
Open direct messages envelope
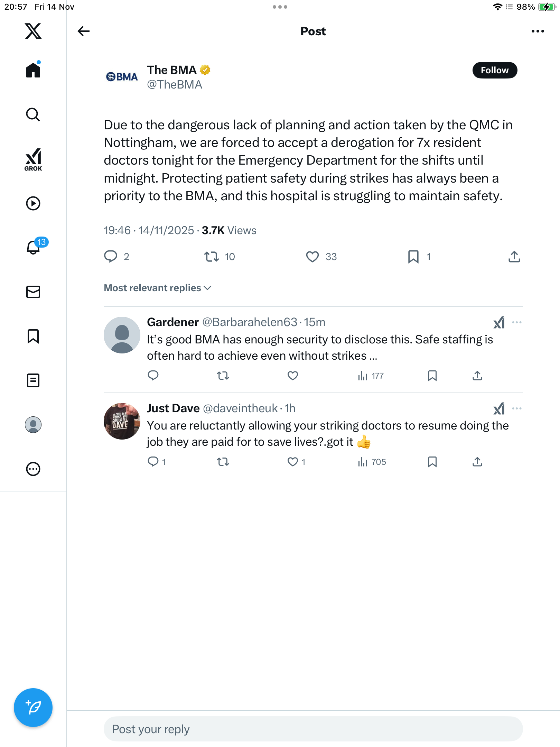[x=33, y=292]
